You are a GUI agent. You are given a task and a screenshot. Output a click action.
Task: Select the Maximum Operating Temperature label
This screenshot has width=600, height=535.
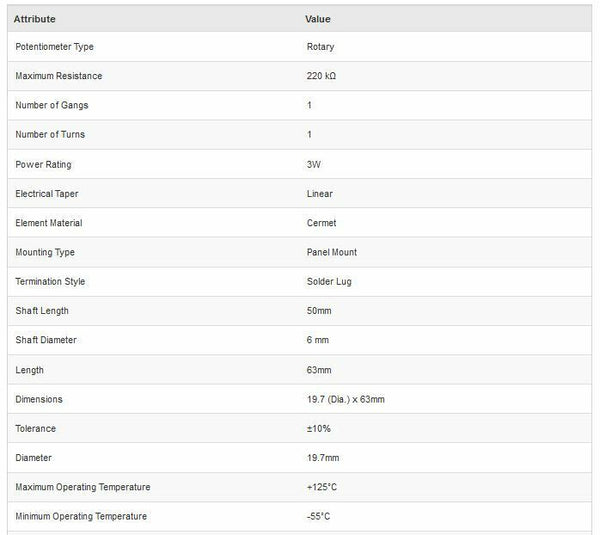click(83, 487)
